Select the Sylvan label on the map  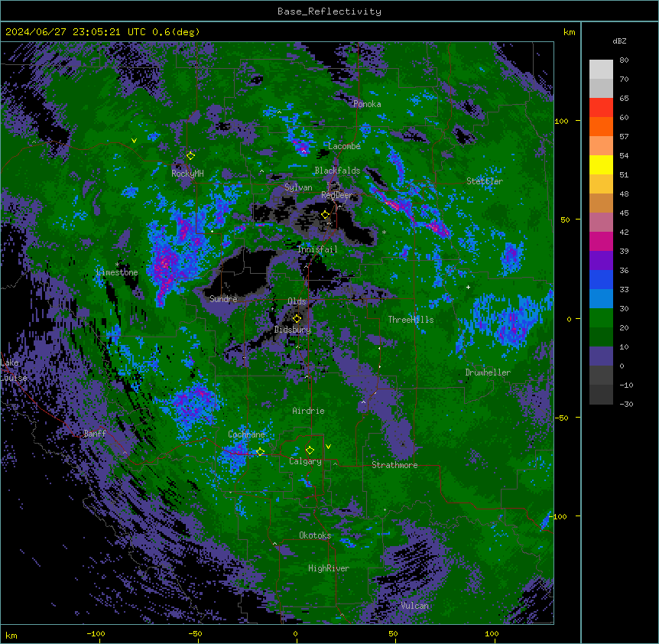pos(298,187)
